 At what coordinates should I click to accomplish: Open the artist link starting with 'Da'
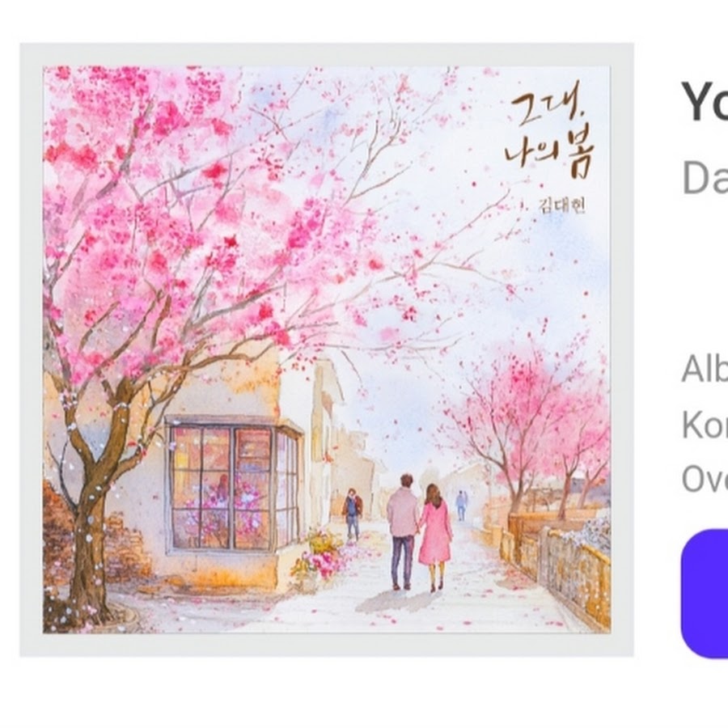[705, 177]
